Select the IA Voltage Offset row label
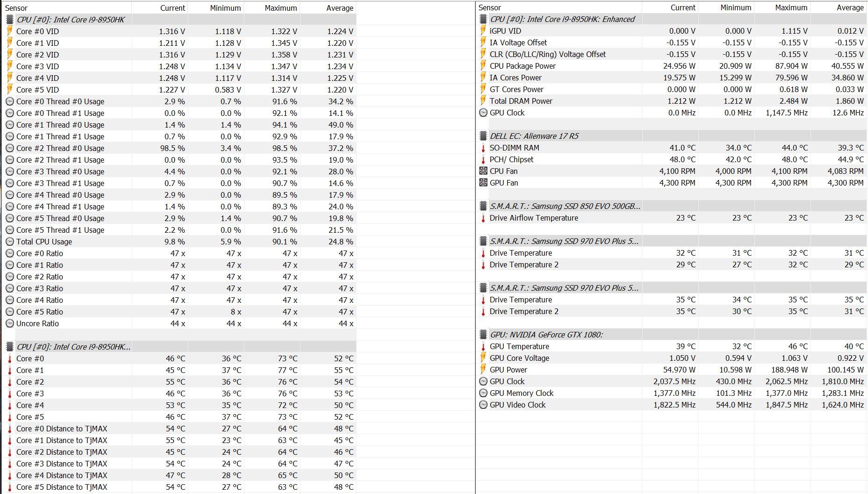The image size is (868, 494). 518,43
